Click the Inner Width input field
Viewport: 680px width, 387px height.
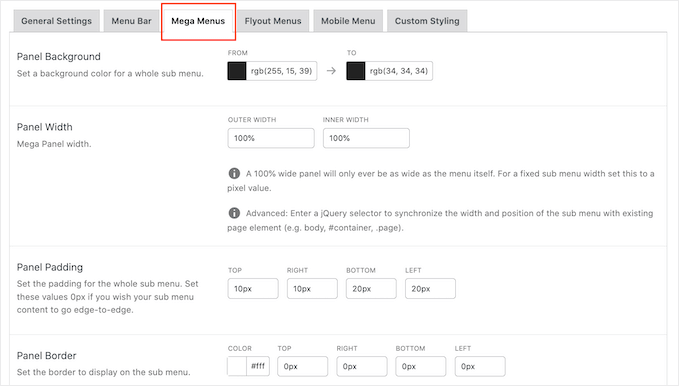point(366,138)
